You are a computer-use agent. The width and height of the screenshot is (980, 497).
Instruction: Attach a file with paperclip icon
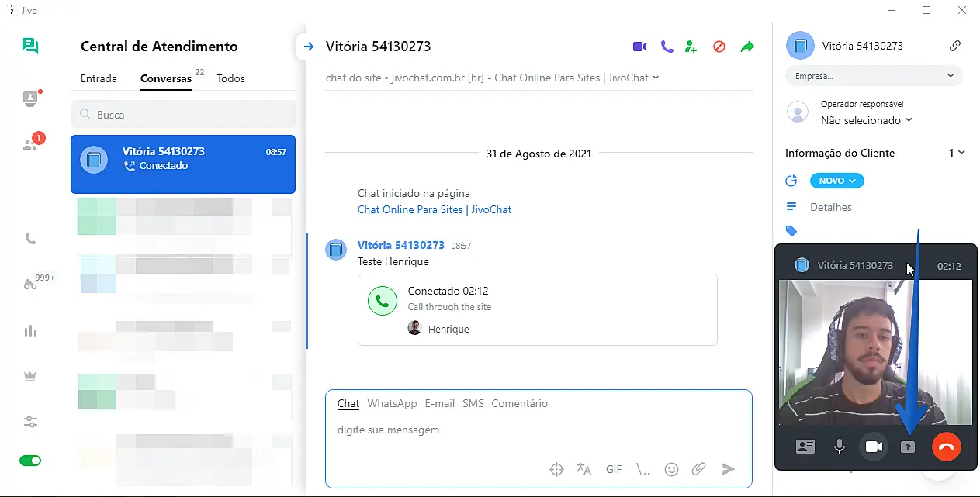click(698, 469)
